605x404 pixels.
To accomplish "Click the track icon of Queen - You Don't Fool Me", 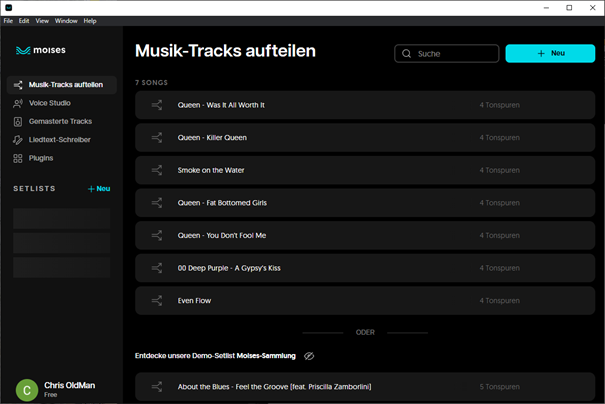I will pyautogui.click(x=157, y=235).
